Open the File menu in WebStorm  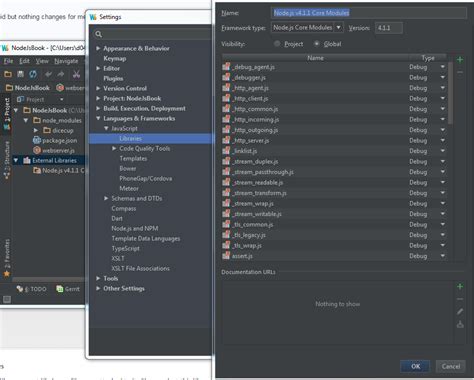[x=8, y=61]
